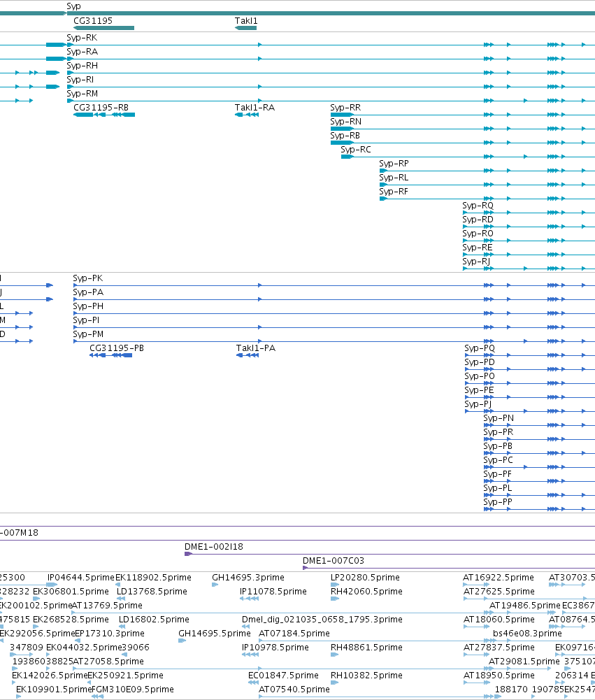Click the Takl1 gene label
This screenshot has height=700, width=595.
[246, 20]
